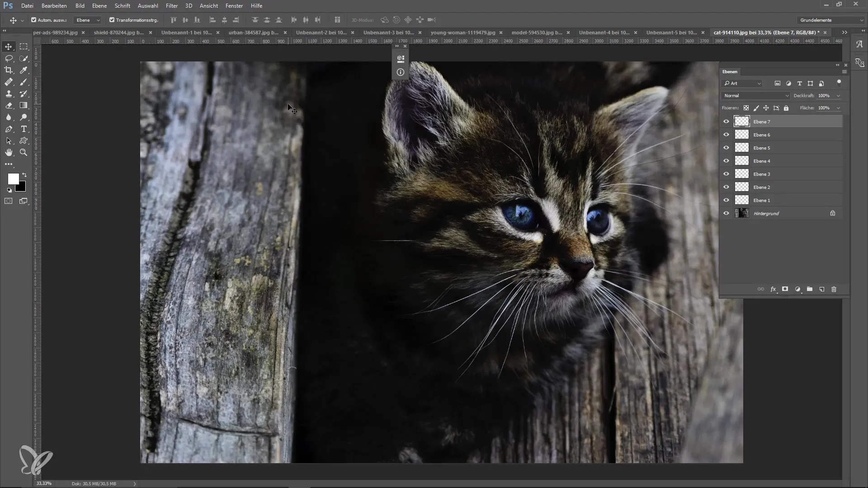The image size is (868, 488).
Task: Change the screen mode
Action: pos(24,201)
